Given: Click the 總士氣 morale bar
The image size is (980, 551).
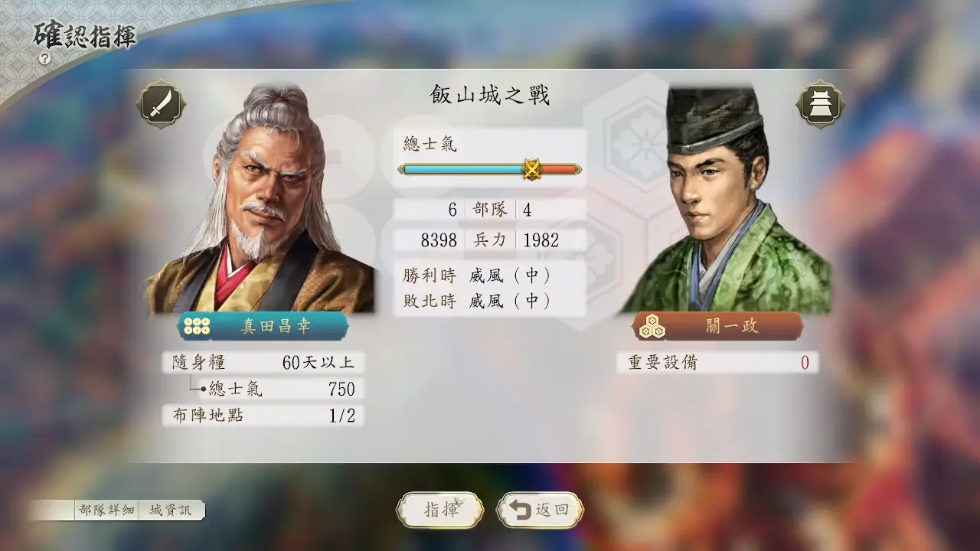Looking at the screenshot, I should 490,169.
